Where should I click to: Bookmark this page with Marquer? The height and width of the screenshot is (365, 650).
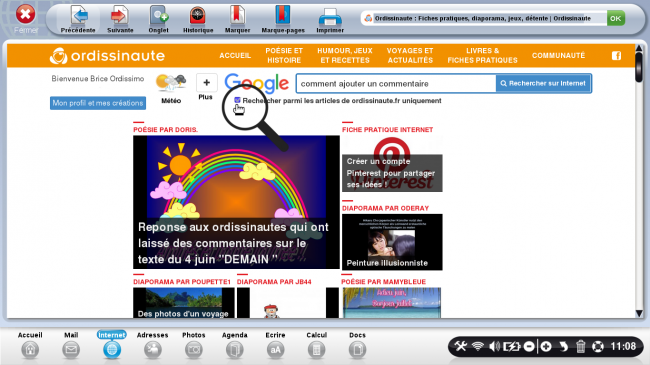pos(237,19)
